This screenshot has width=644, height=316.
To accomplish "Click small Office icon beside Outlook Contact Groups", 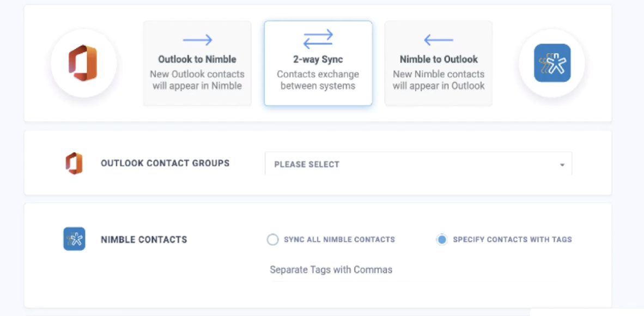I will [74, 163].
